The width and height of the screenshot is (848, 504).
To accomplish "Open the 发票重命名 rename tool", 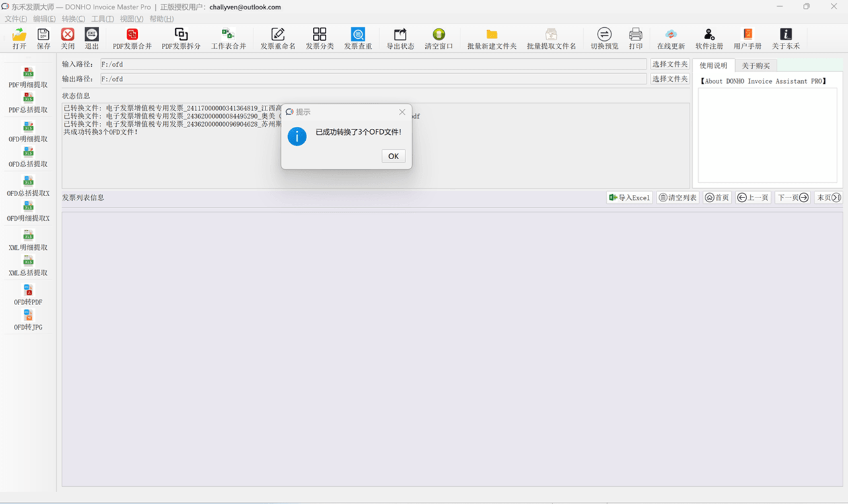I will [x=278, y=38].
